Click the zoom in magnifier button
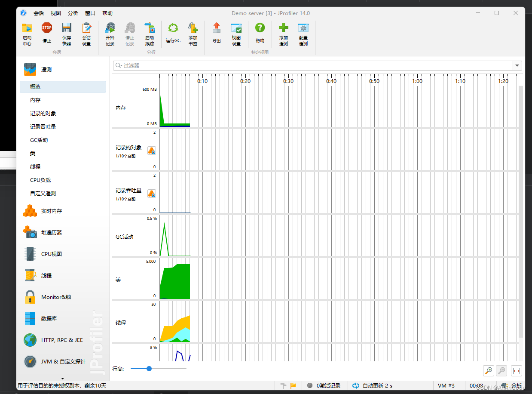The height and width of the screenshot is (394, 532). pyautogui.click(x=488, y=371)
